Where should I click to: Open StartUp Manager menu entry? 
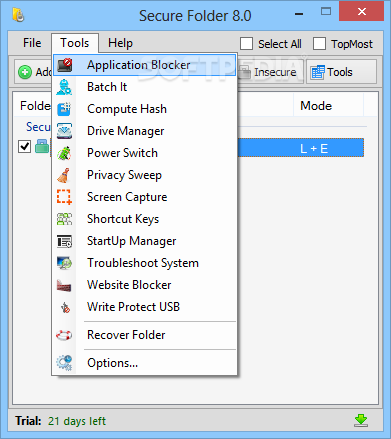pos(144,241)
